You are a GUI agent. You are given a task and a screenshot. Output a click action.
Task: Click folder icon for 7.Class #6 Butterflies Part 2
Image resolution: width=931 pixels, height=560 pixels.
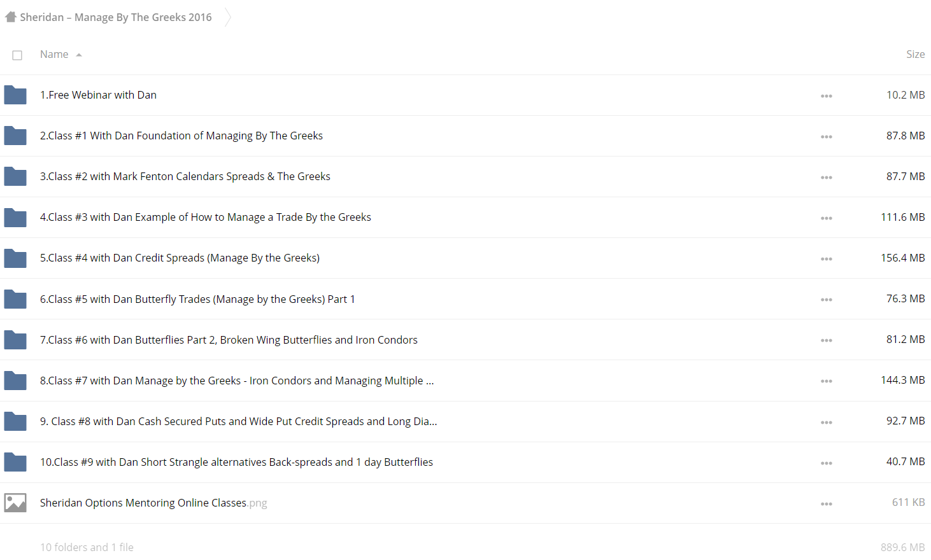(15, 340)
